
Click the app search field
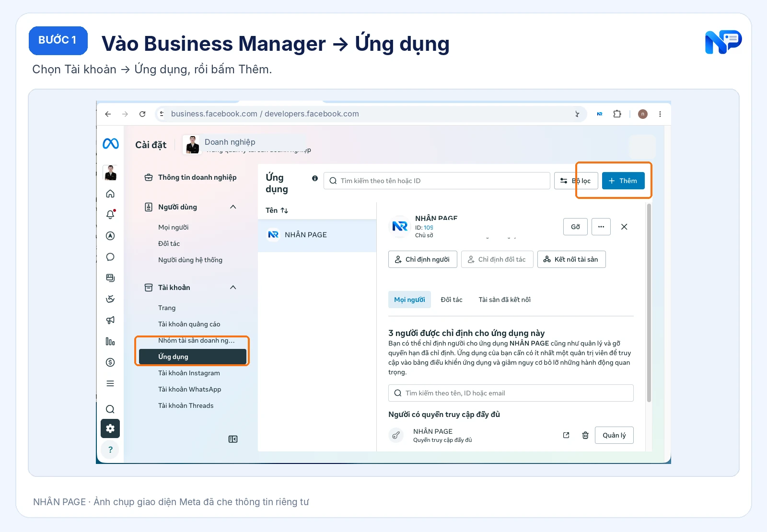[437, 181]
